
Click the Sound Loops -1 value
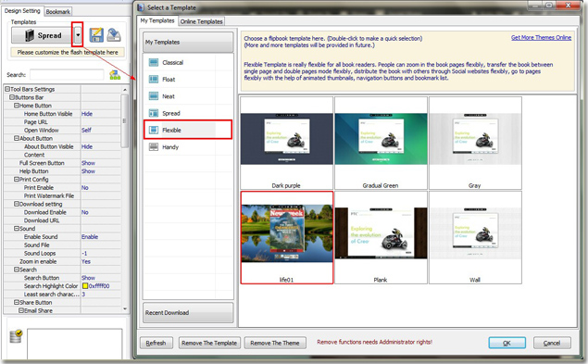84,253
